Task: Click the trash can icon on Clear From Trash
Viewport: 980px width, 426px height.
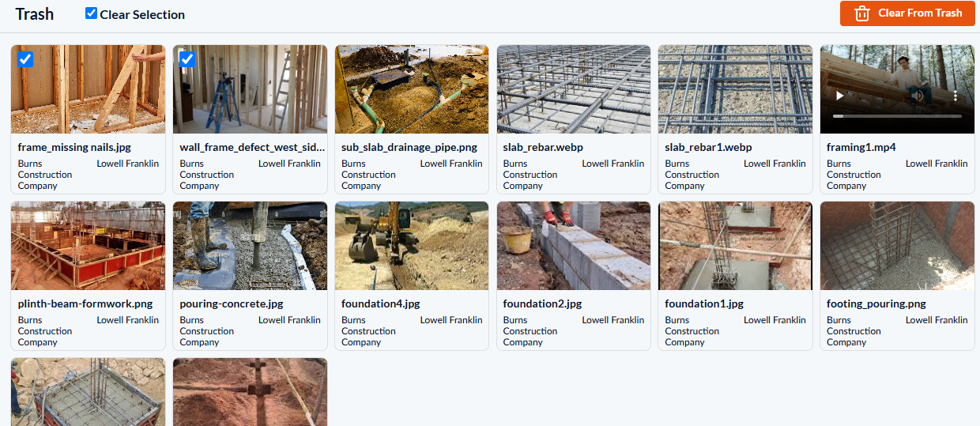Action: (x=862, y=13)
